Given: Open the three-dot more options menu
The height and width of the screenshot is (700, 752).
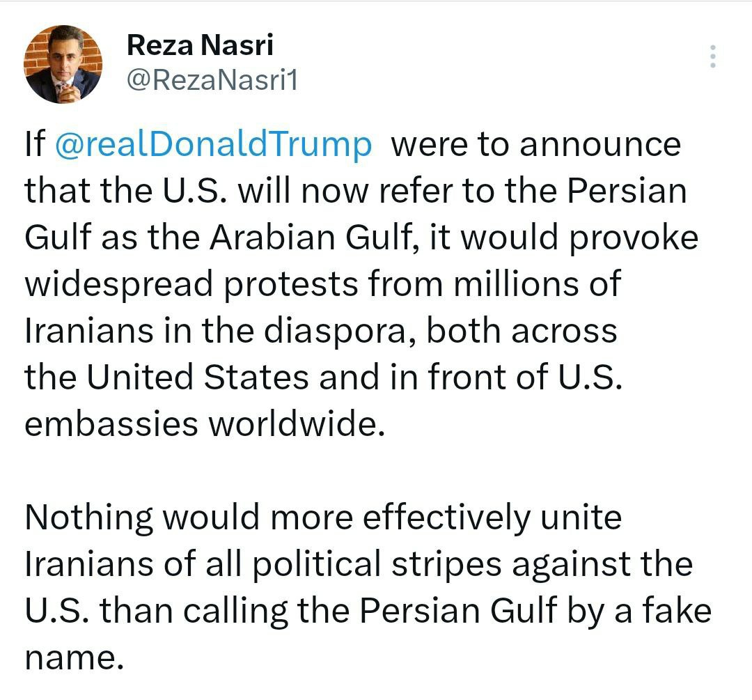Looking at the screenshot, I should [x=713, y=56].
